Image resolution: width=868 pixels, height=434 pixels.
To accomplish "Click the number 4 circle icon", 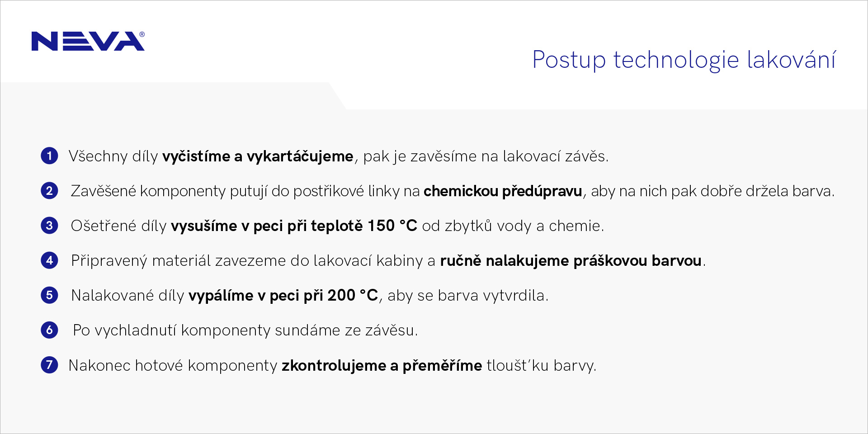I will [49, 260].
